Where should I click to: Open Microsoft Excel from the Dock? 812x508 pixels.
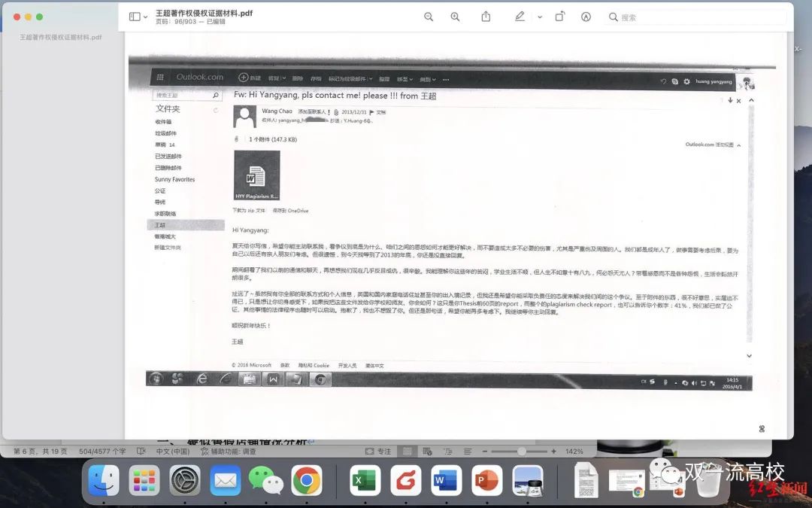click(365, 480)
